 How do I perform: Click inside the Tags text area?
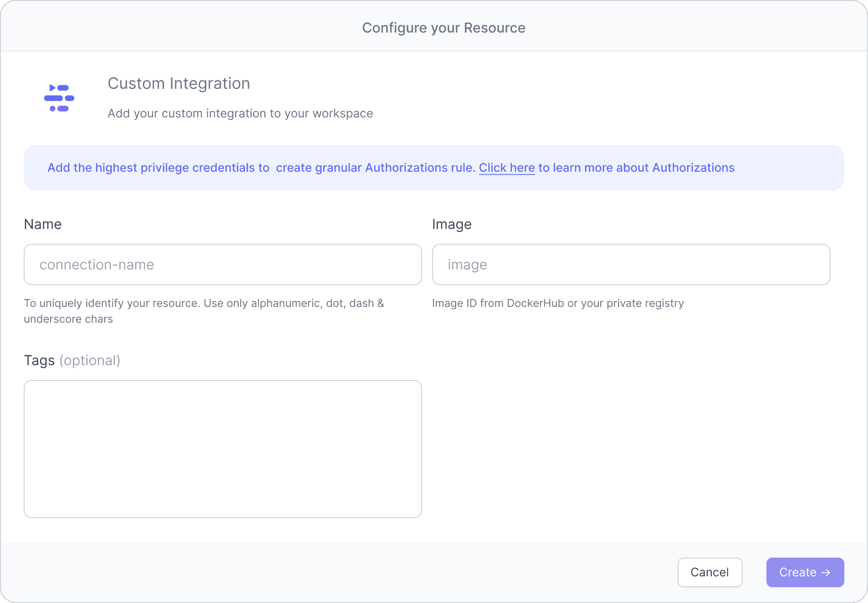click(223, 449)
